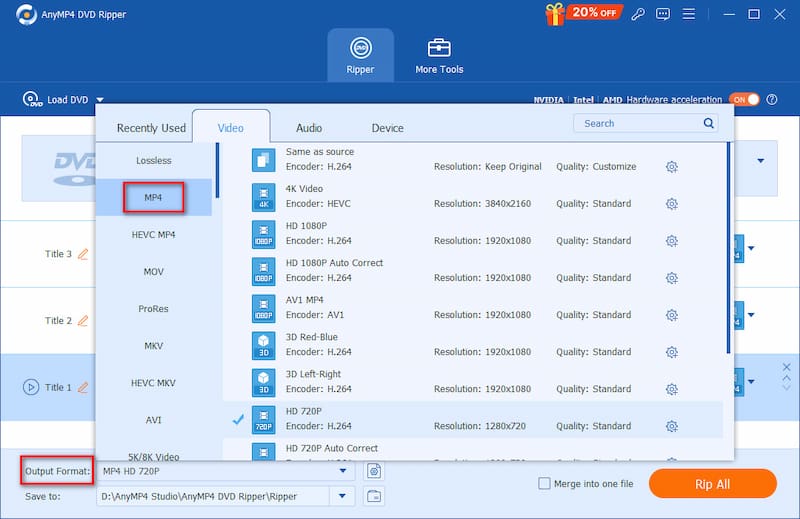The height and width of the screenshot is (519, 800).
Task: Rename Title 2 with pencil icon
Action: tap(83, 320)
